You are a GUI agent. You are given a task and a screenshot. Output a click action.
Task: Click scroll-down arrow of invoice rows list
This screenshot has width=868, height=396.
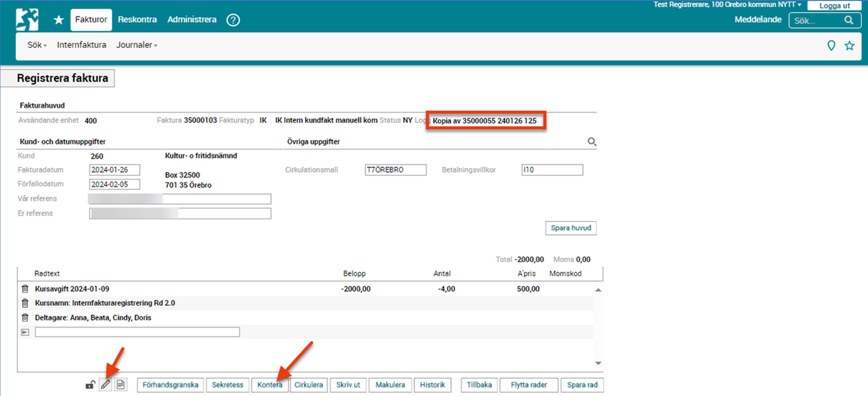[598, 364]
